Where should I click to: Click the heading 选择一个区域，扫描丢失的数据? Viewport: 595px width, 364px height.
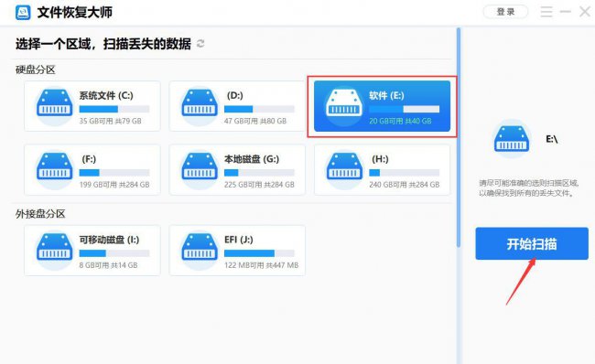pyautogui.click(x=103, y=44)
